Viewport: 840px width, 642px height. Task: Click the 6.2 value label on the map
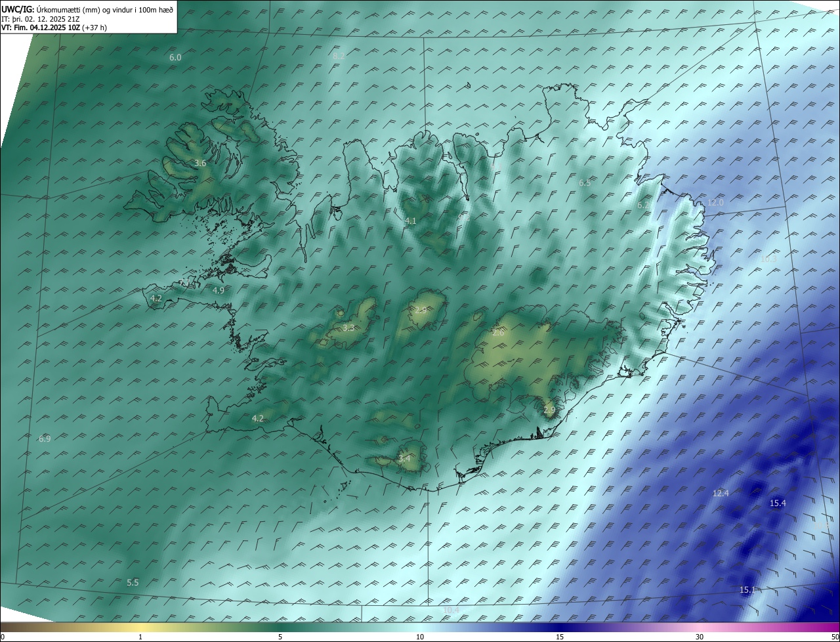click(x=643, y=205)
